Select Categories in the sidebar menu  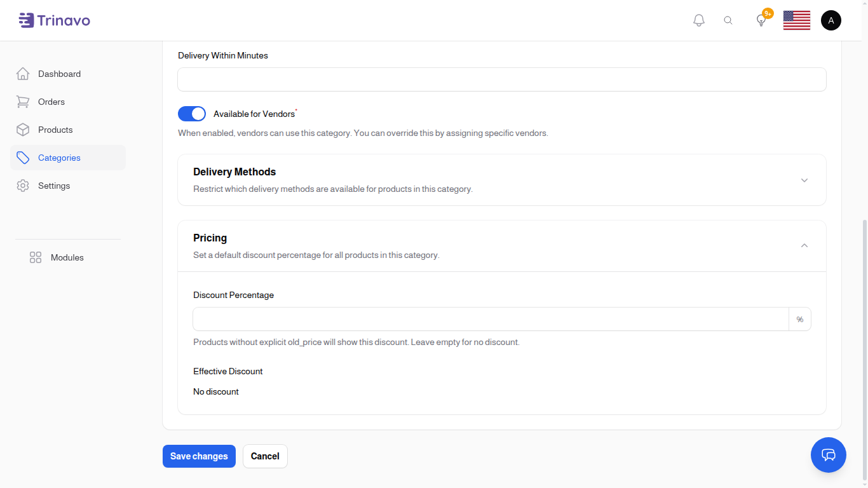59,158
